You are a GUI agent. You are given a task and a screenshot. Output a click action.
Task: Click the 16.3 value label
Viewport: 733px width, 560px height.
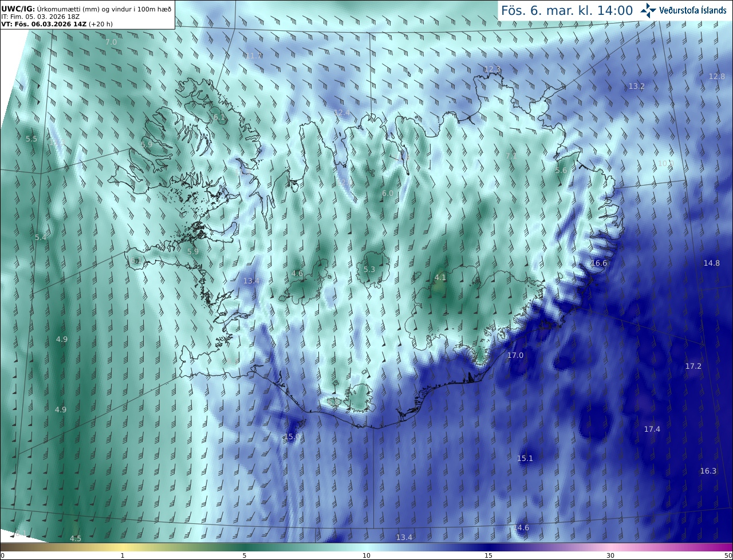pyautogui.click(x=708, y=471)
